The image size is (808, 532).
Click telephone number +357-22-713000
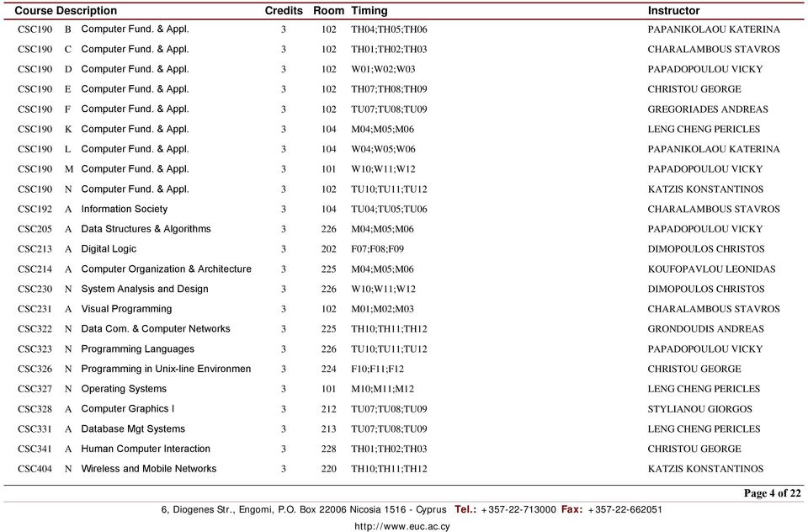518,509
